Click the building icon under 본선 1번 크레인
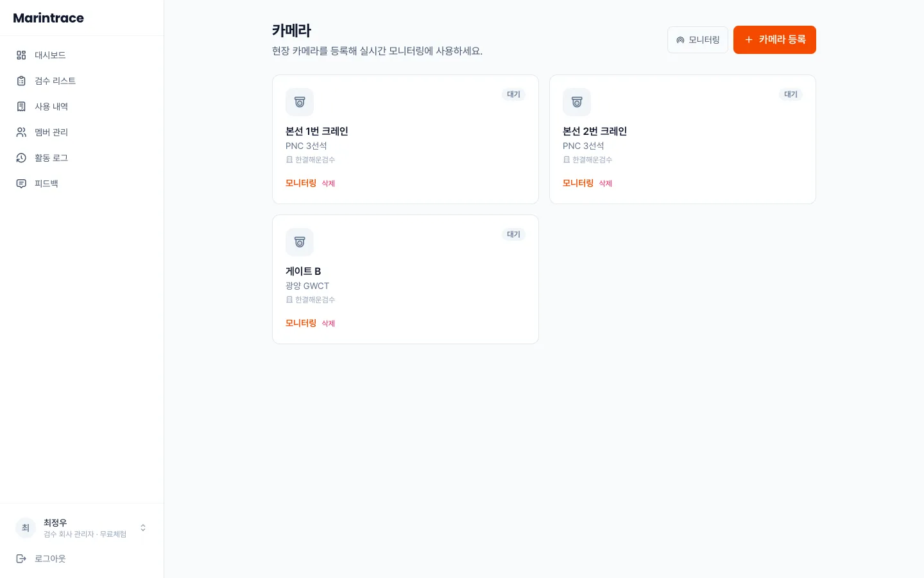 click(289, 160)
